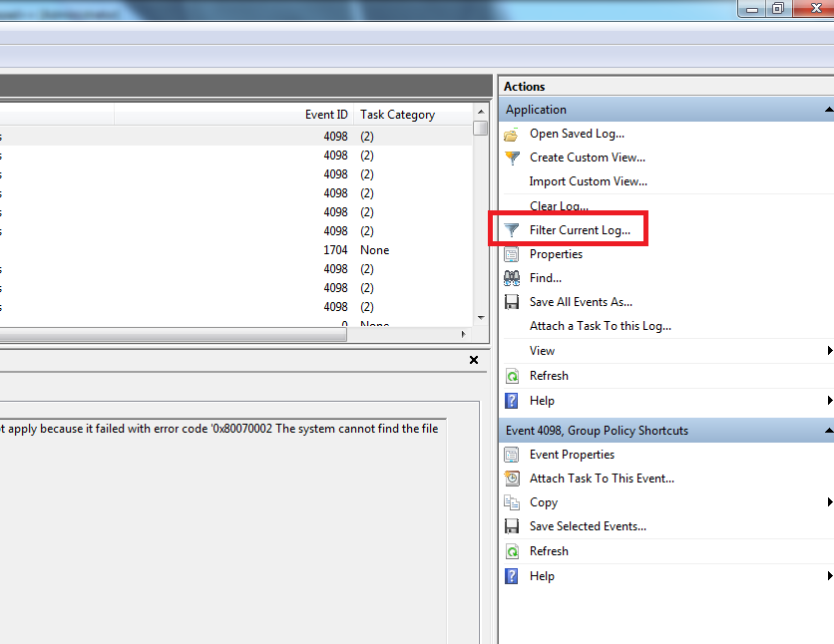Expand the View submenu arrow
This screenshot has height=644, width=834.
[828, 351]
